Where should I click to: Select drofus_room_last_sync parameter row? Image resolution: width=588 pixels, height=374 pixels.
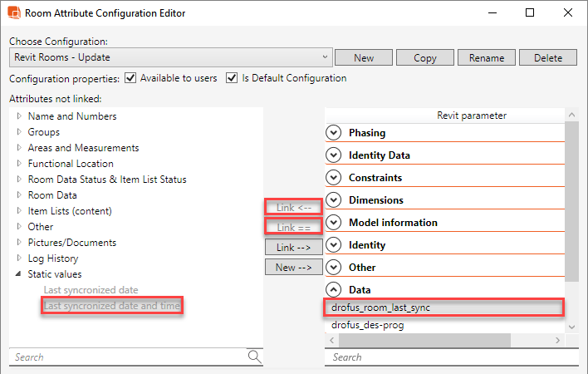tap(443, 308)
